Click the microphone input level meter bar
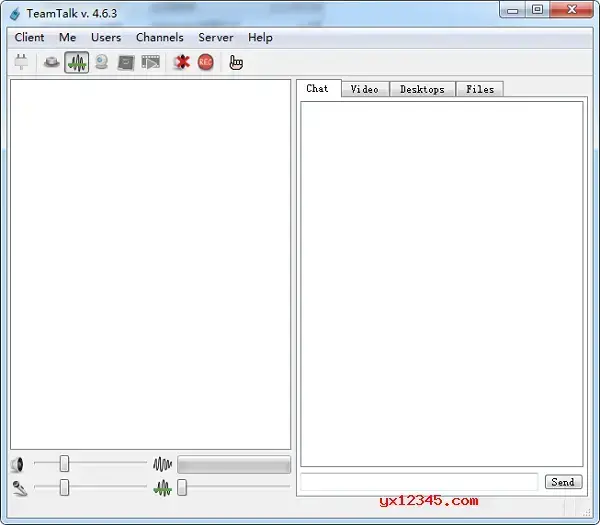The image size is (600, 525). [234, 464]
